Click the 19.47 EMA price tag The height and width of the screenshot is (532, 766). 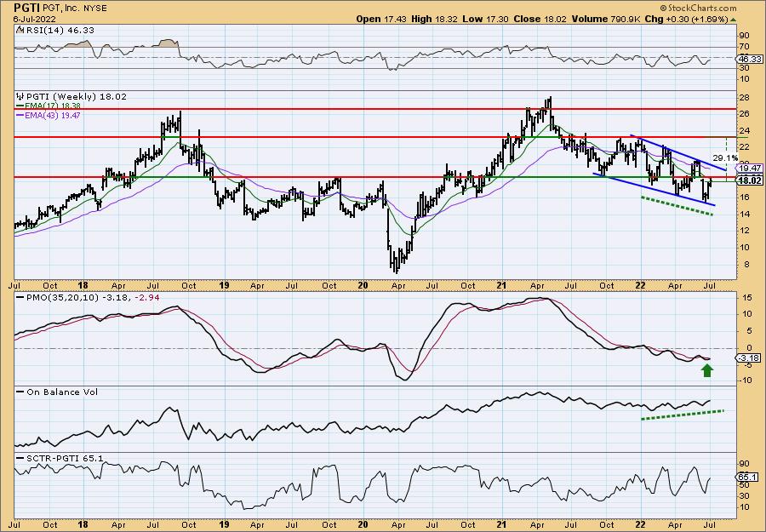point(749,168)
